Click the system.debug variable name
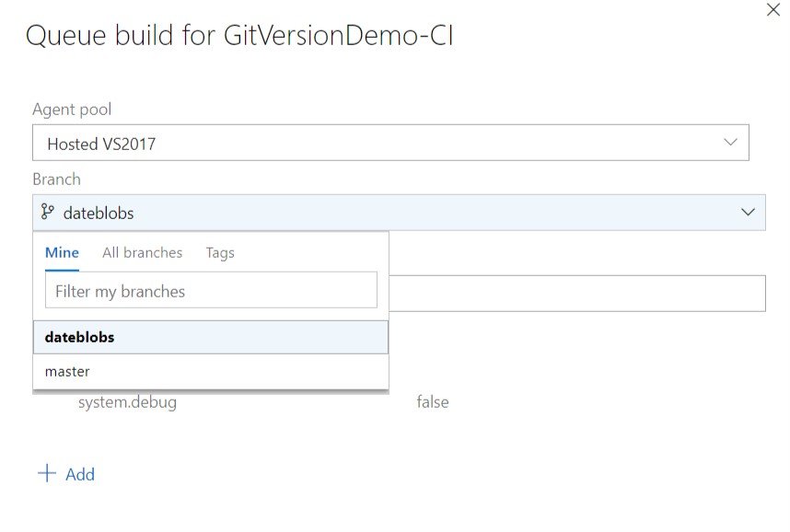The width and height of the screenshot is (790, 532). coord(127,402)
